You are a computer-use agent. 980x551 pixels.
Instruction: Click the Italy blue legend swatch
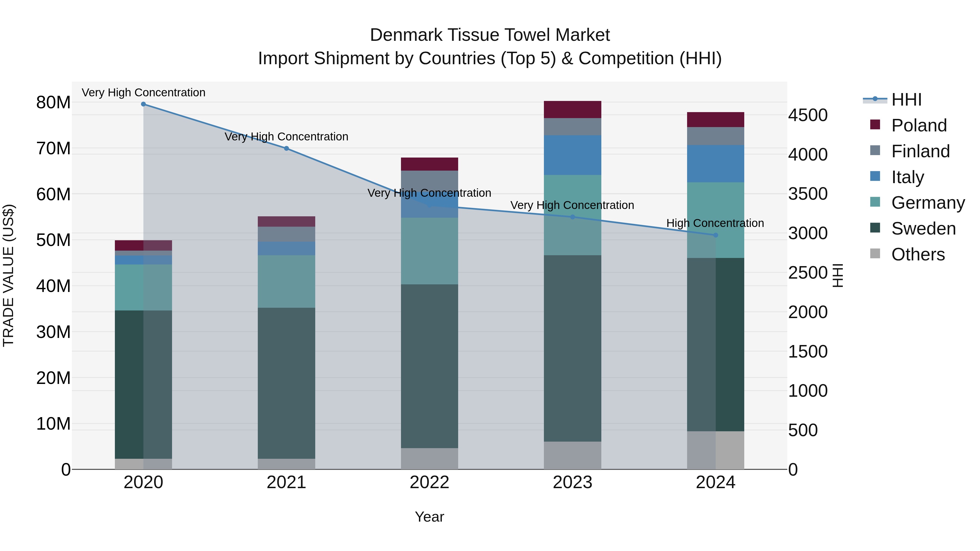coord(875,176)
